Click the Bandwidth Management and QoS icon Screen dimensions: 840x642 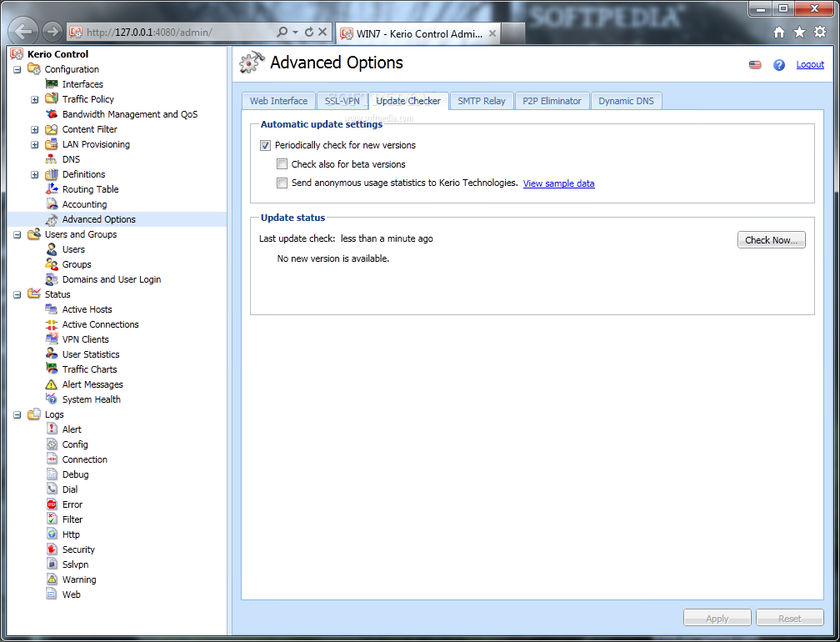click(52, 114)
